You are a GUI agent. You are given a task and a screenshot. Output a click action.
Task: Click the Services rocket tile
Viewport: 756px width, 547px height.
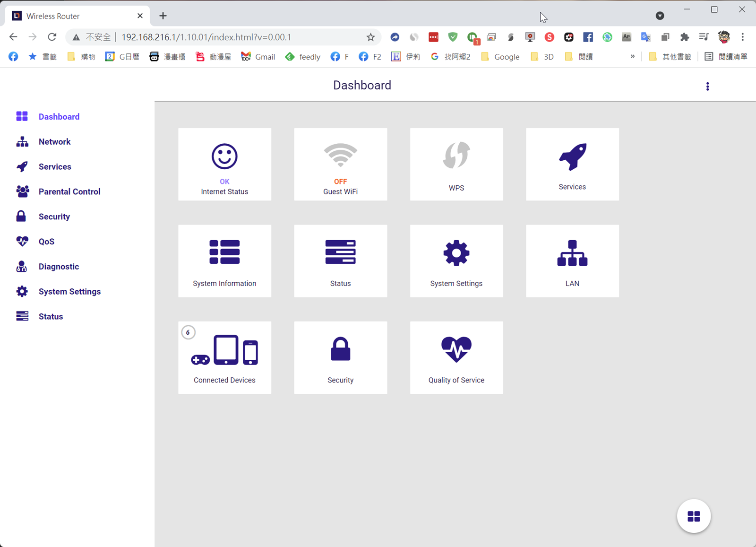pos(572,164)
